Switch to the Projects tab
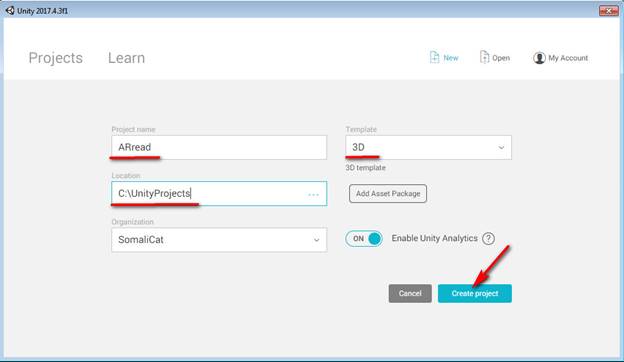This screenshot has height=362, width=624. pyautogui.click(x=56, y=58)
